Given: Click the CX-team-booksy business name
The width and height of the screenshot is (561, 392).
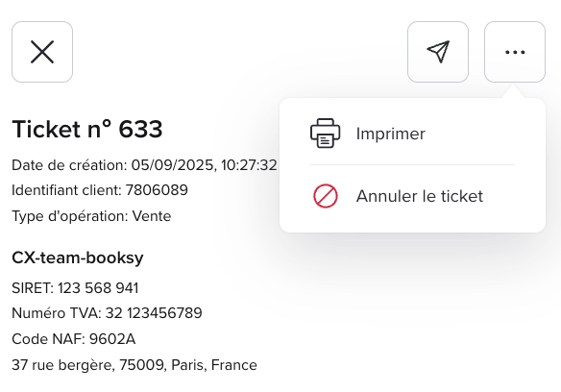Looking at the screenshot, I should pos(78,257).
